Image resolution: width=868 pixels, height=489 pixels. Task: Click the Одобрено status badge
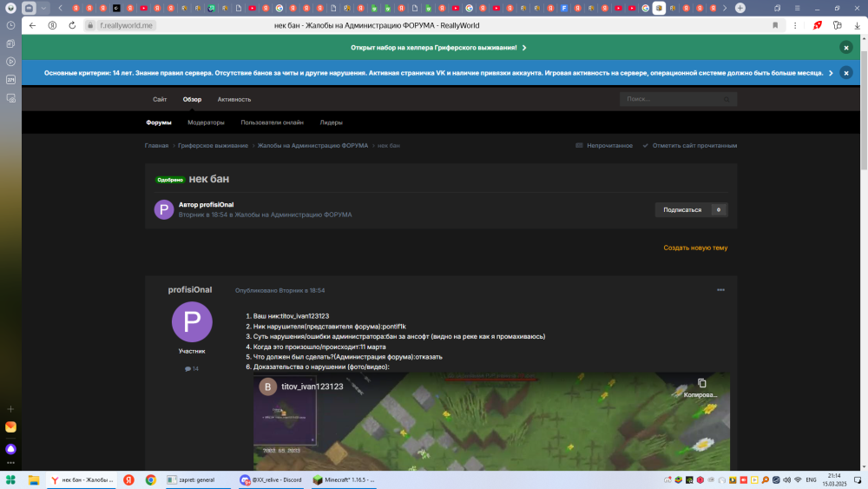click(x=170, y=180)
